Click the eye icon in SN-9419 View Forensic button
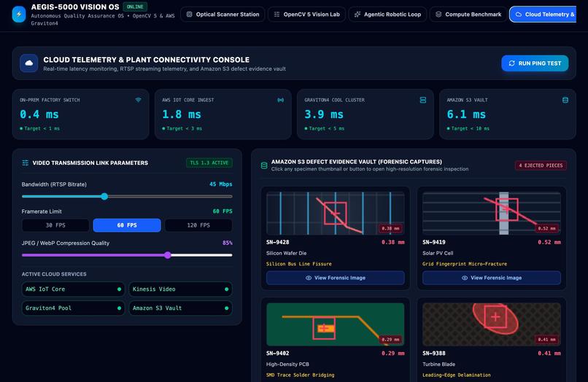 point(465,278)
